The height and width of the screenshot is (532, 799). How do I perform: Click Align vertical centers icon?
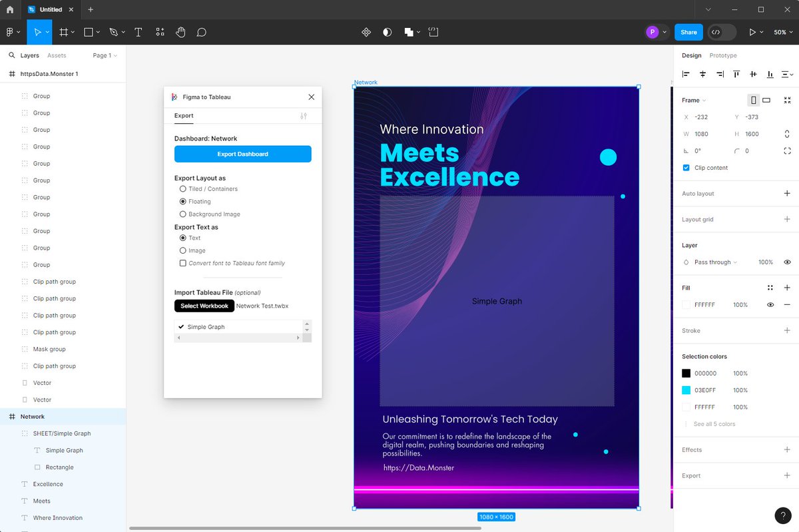[x=753, y=75]
